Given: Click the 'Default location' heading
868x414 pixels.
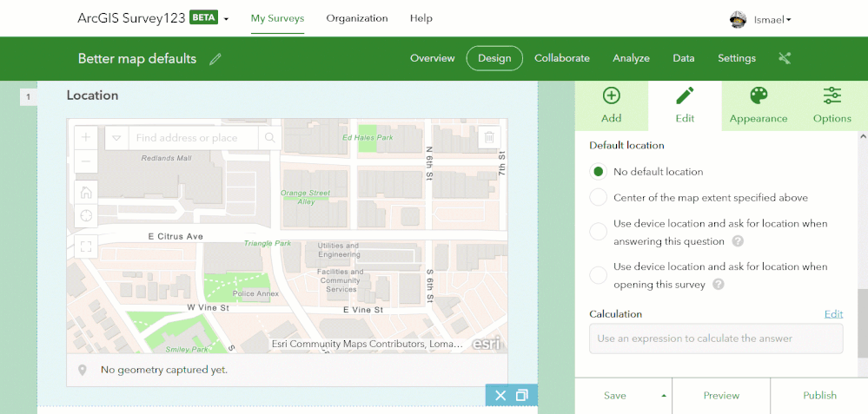Looking at the screenshot, I should 626,145.
